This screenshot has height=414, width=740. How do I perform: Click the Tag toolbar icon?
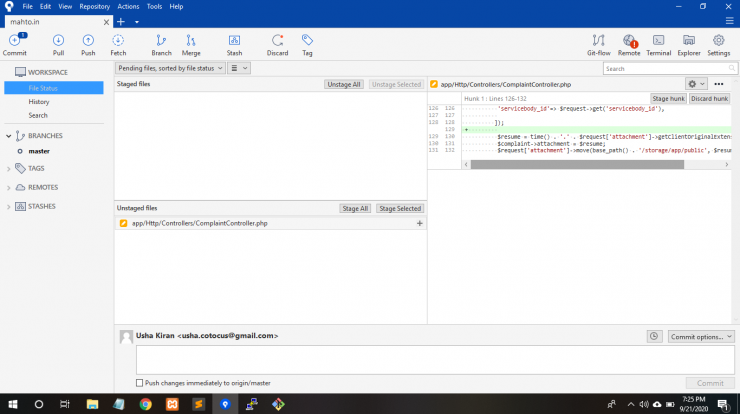pyautogui.click(x=307, y=45)
